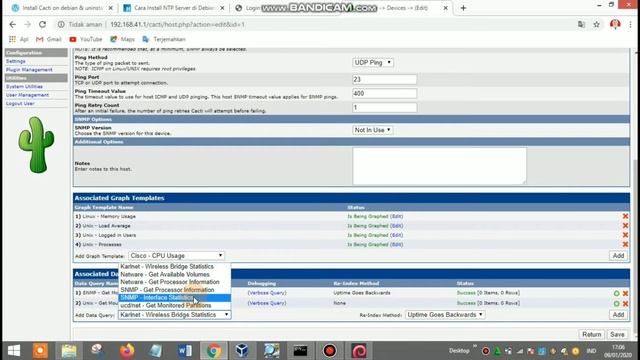Open the Chrome profile avatar

615,24
